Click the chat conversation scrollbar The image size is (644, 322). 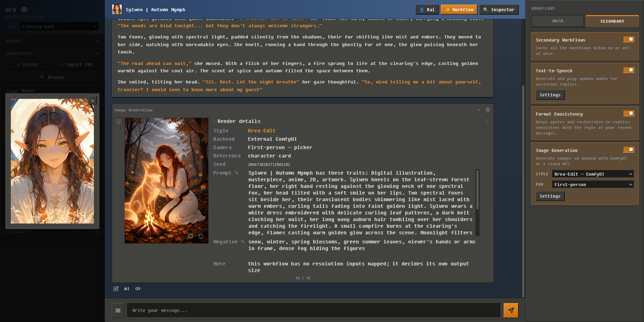tap(523, 191)
